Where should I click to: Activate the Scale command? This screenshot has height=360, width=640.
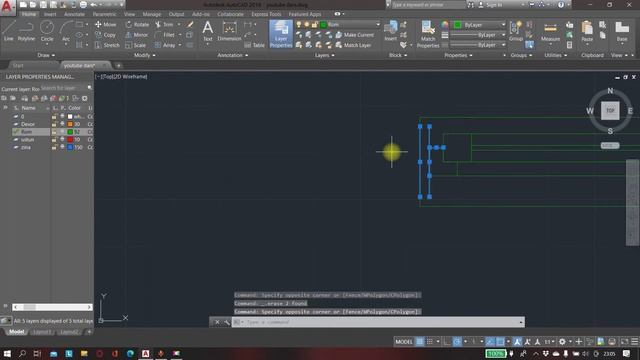[x=136, y=45]
